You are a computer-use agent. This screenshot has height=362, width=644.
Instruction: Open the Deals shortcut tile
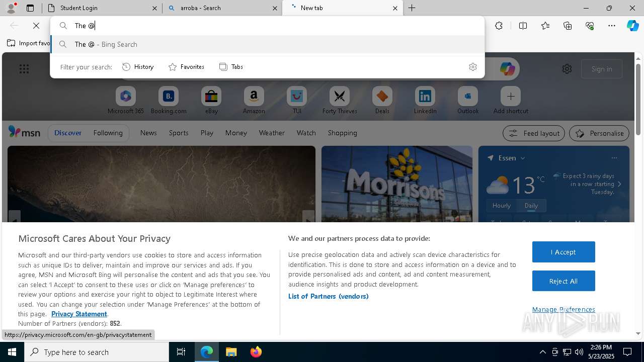pyautogui.click(x=382, y=100)
